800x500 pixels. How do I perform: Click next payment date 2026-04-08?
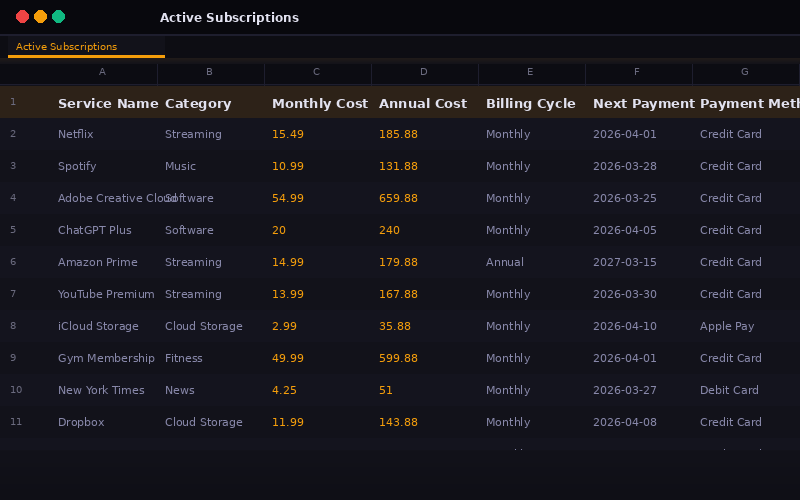[x=639, y=422]
